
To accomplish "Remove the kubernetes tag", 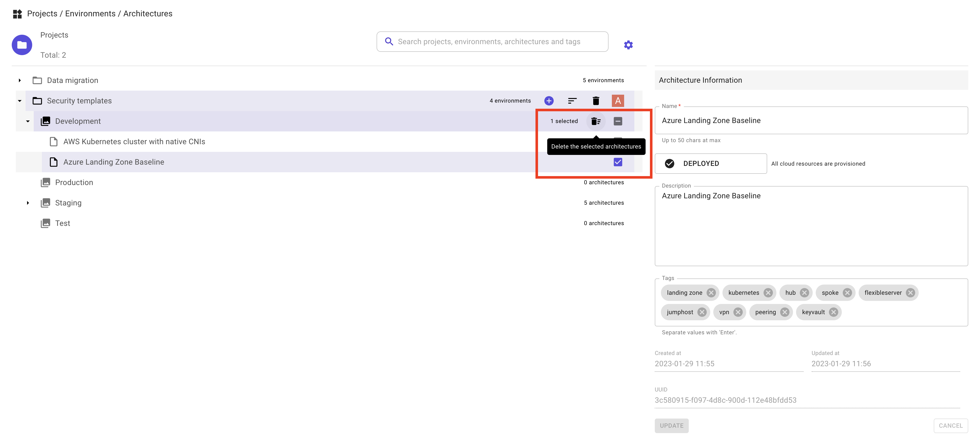I will 768,293.
